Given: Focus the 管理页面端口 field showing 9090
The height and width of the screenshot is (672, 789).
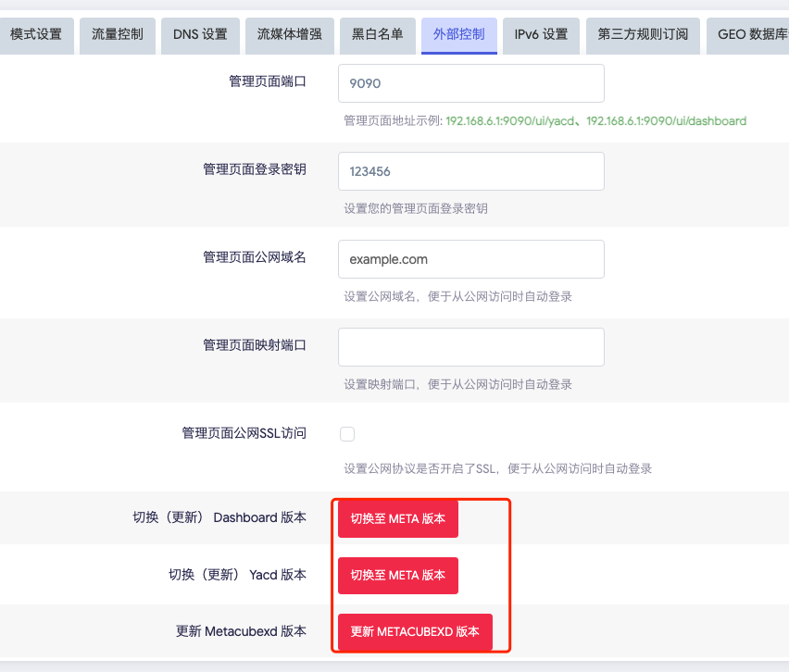Looking at the screenshot, I should click(x=470, y=83).
